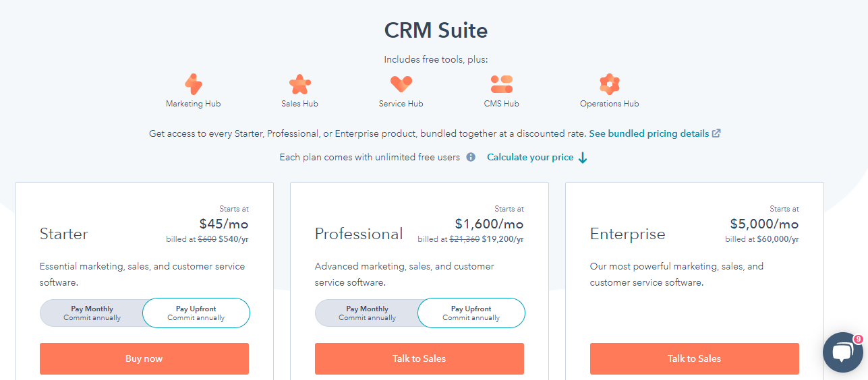Click Talk to Sales under Professional
Screen dimensions: 868x380
pyautogui.click(x=419, y=358)
